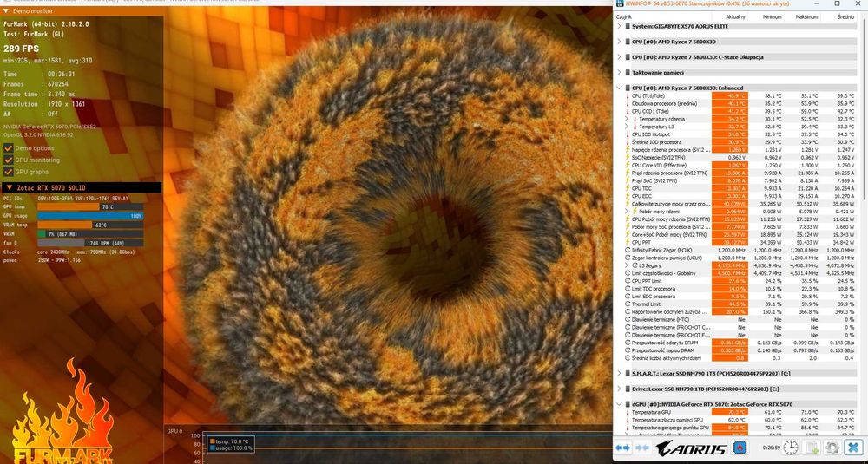Click the AORUS logo in HWiNFO toolbar
Screen dimensions: 868x464
pyautogui.click(x=691, y=448)
